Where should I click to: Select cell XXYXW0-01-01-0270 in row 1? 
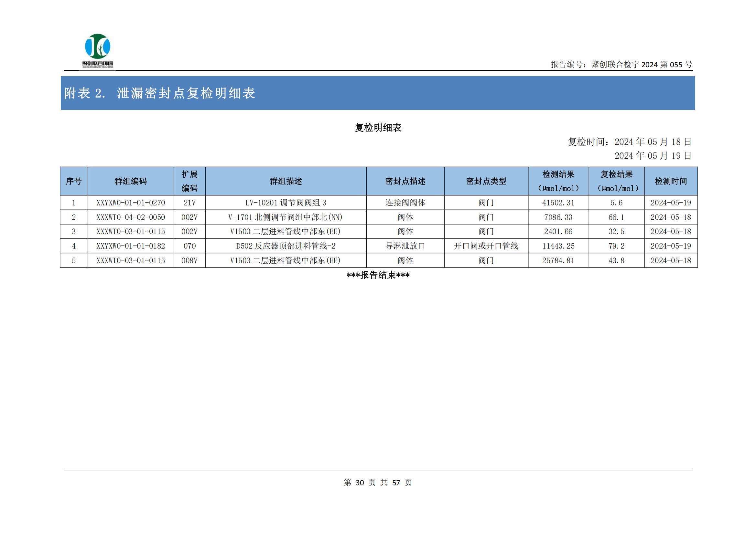(131, 203)
